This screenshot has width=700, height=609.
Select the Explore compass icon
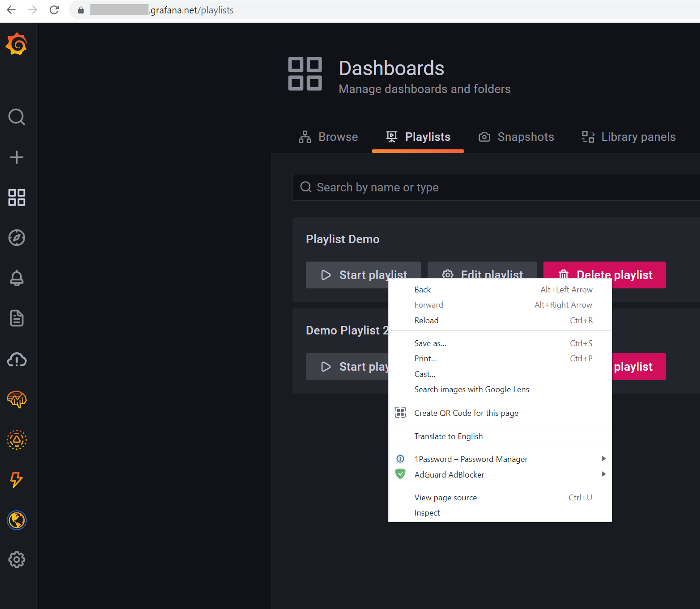[x=17, y=238]
